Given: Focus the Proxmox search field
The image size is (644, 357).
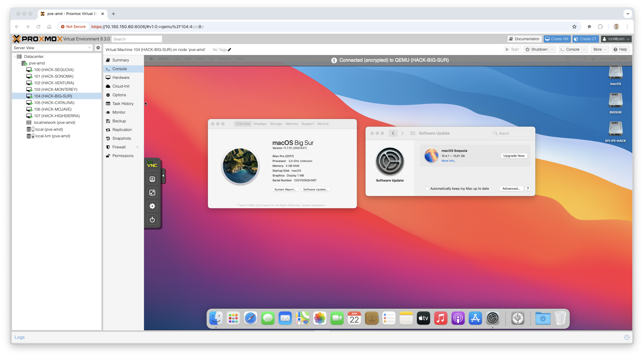Looking at the screenshot, I should click(x=137, y=39).
